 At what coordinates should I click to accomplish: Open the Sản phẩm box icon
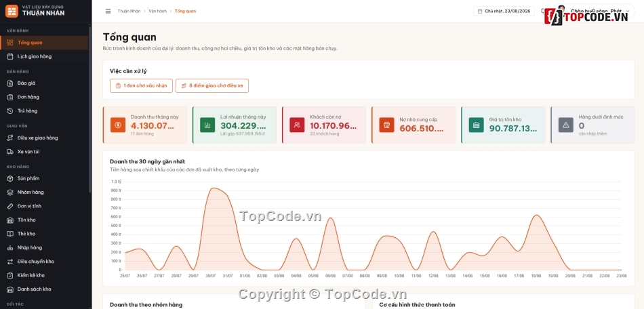[10, 178]
